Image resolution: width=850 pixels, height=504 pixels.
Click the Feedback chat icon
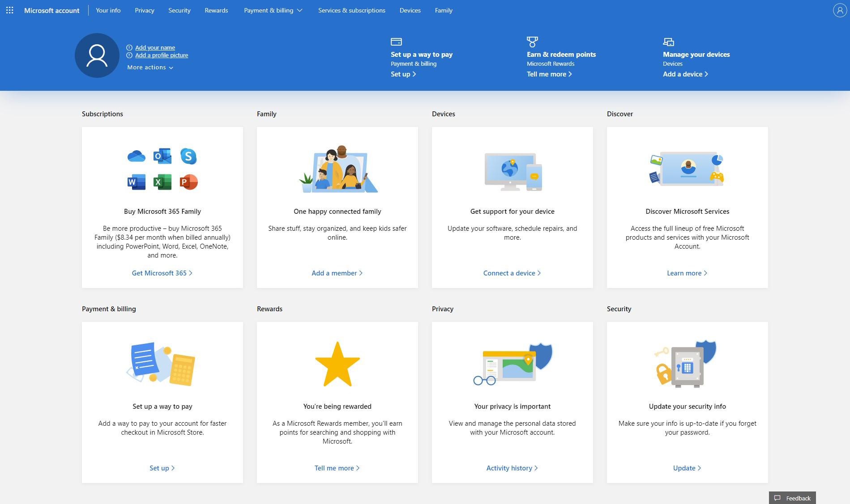[x=777, y=498]
